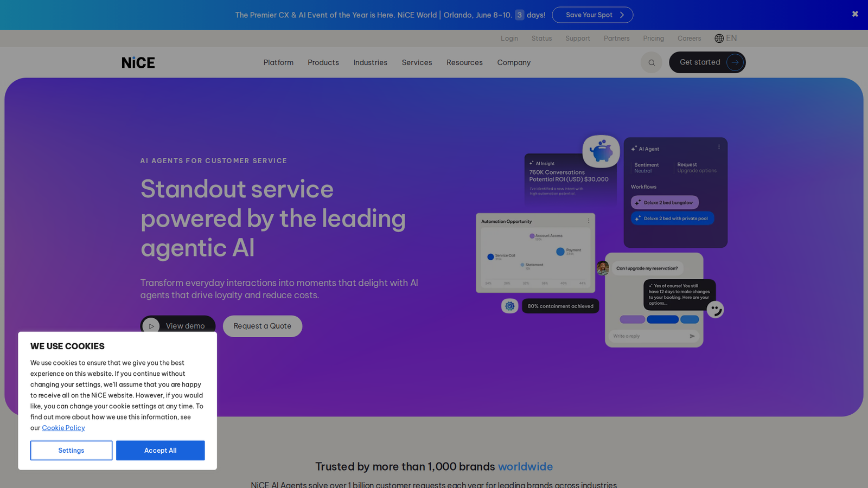Image resolution: width=868 pixels, height=488 pixels.
Task: Click the send arrow in reply box
Action: click(x=692, y=336)
